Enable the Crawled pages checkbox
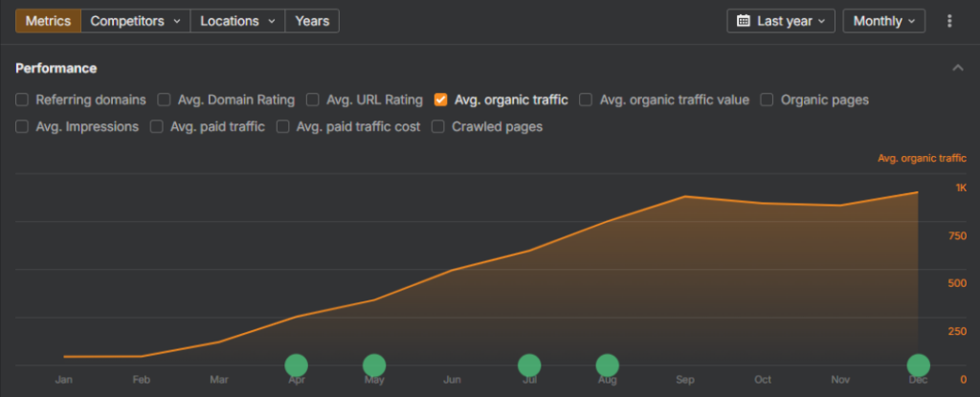Screen dimensions: 980x397 pyautogui.click(x=438, y=126)
